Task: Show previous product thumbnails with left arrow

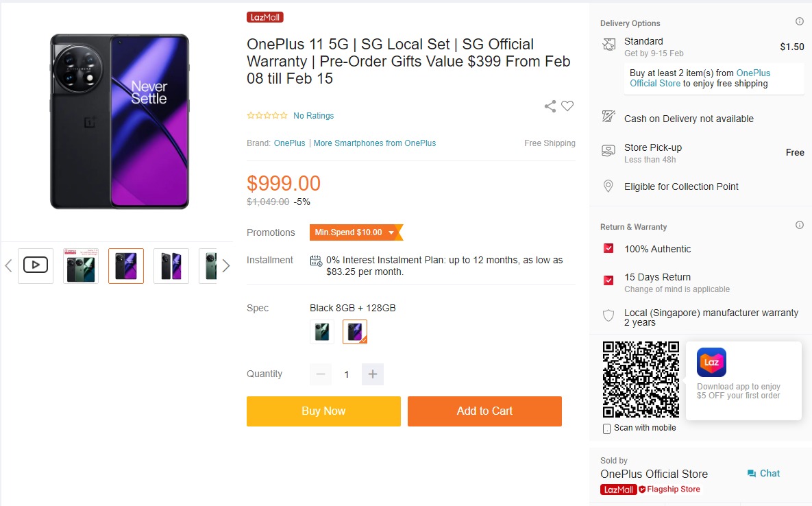Action: point(8,265)
